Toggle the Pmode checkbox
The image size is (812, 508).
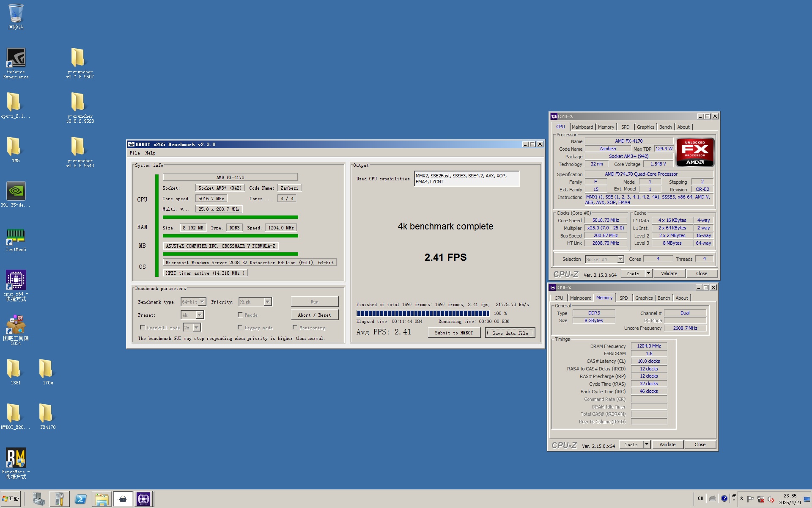(x=240, y=315)
